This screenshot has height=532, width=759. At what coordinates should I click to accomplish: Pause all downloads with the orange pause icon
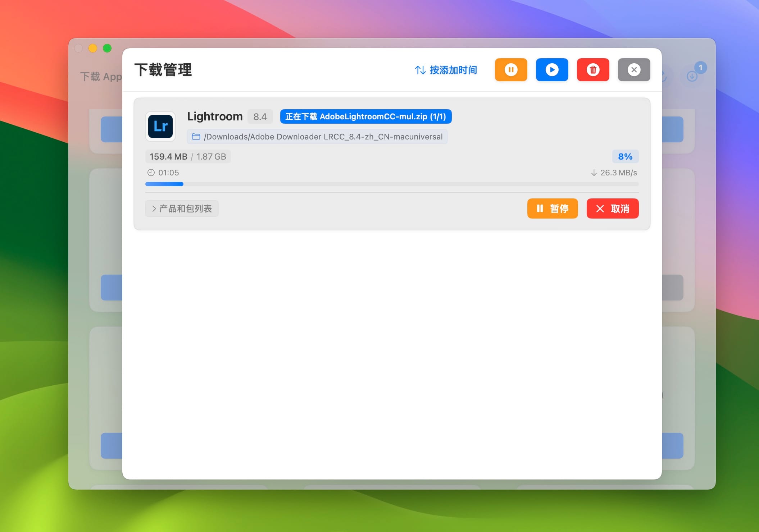[511, 70]
